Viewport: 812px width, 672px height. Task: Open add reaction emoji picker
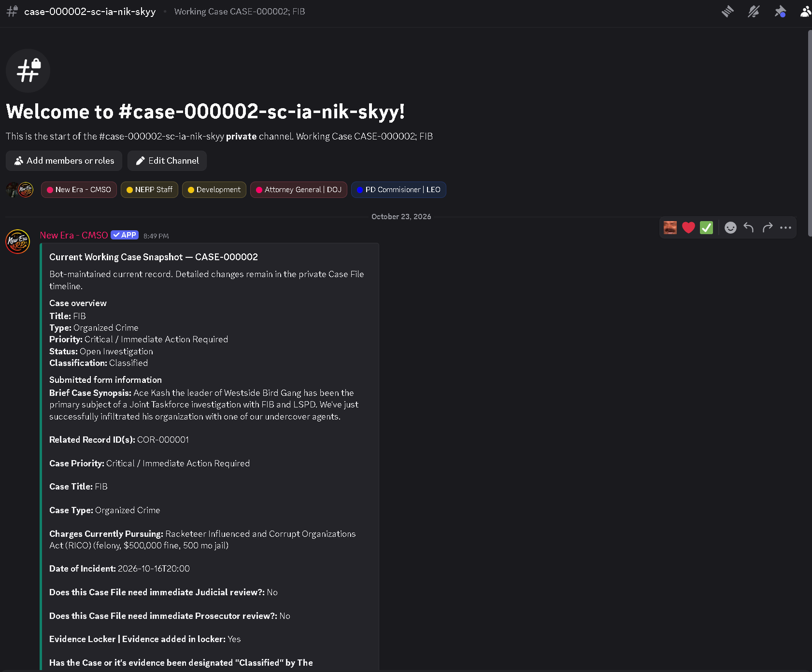coord(730,227)
